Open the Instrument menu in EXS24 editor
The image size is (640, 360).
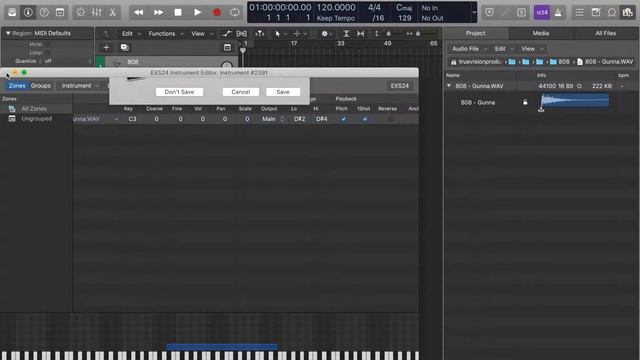click(x=80, y=86)
